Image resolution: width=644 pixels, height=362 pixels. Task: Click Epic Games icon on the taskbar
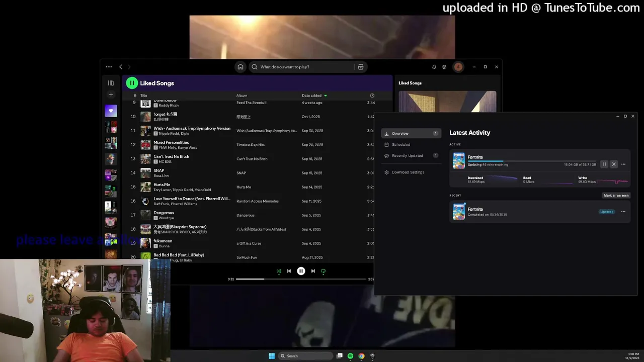pos(372,356)
